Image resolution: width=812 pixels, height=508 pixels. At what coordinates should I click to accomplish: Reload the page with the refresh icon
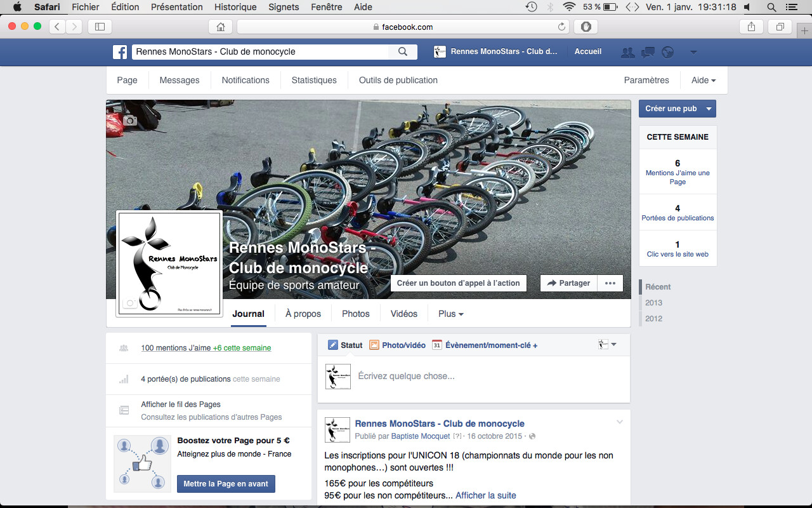[x=561, y=27]
